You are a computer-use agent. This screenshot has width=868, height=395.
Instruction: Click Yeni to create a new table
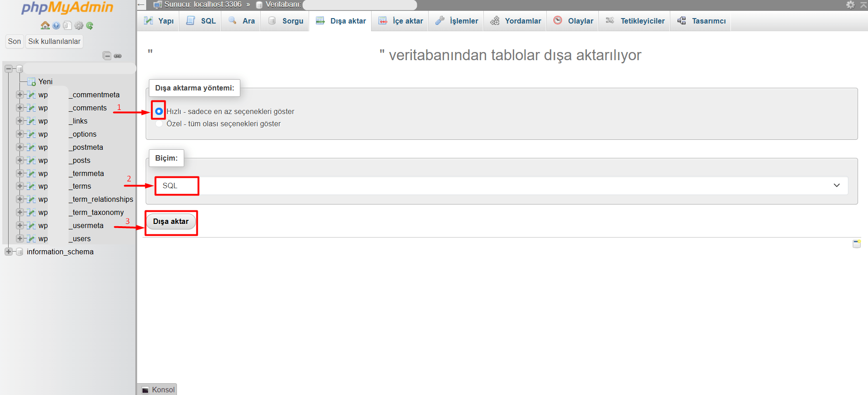45,81
